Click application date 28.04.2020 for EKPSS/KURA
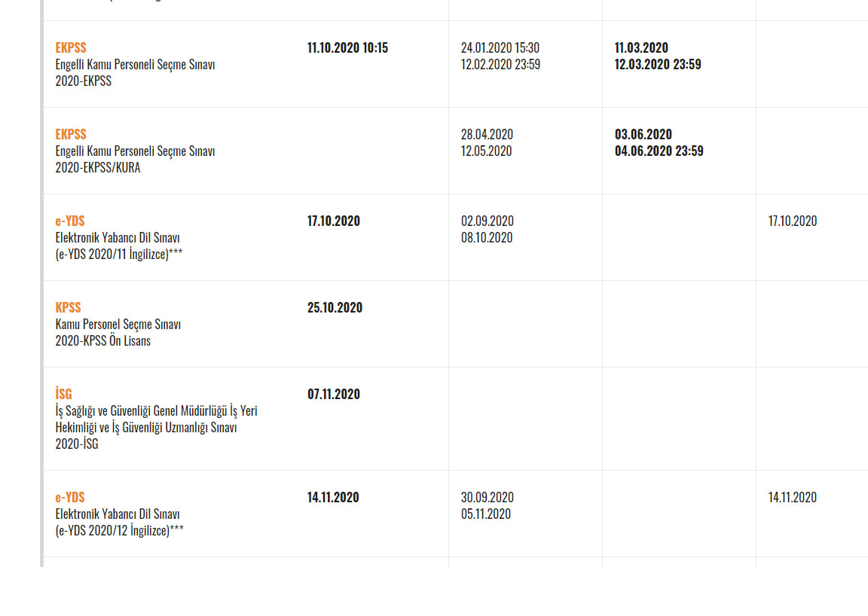Viewport: 868px width, 616px height. pyautogui.click(x=487, y=134)
